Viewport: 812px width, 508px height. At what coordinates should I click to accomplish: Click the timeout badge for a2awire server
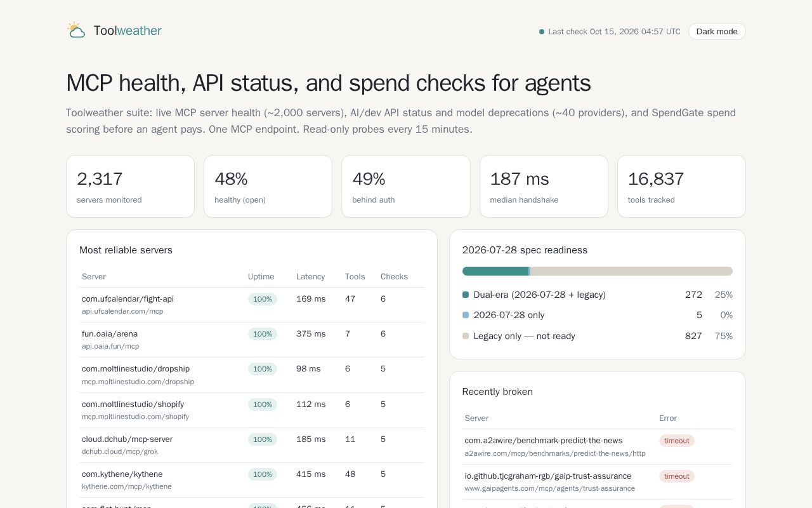pos(677,441)
